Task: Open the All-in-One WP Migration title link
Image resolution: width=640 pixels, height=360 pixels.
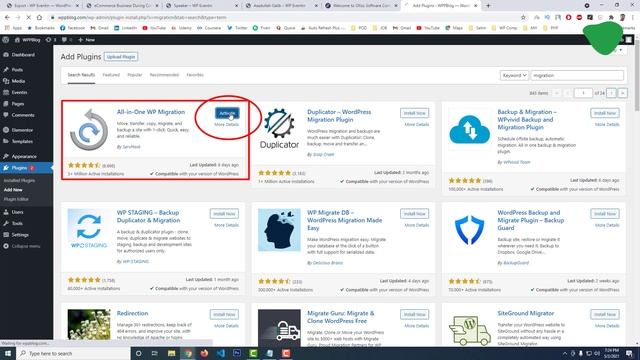Action: [x=151, y=112]
